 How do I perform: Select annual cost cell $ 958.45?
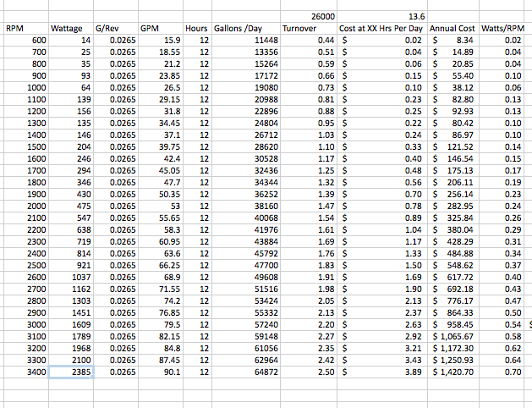(453, 325)
